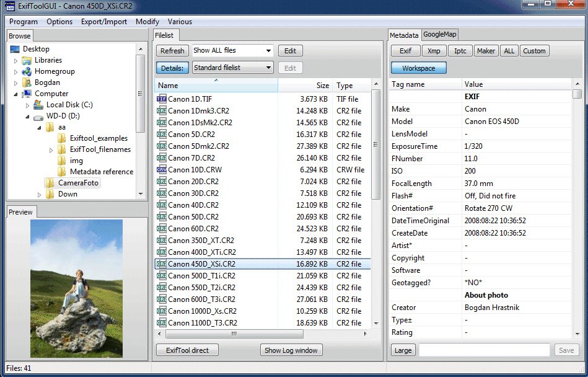The width and height of the screenshot is (588, 377).
Task: Click filelist vertical scrollbar down arrow
Action: click(376, 323)
